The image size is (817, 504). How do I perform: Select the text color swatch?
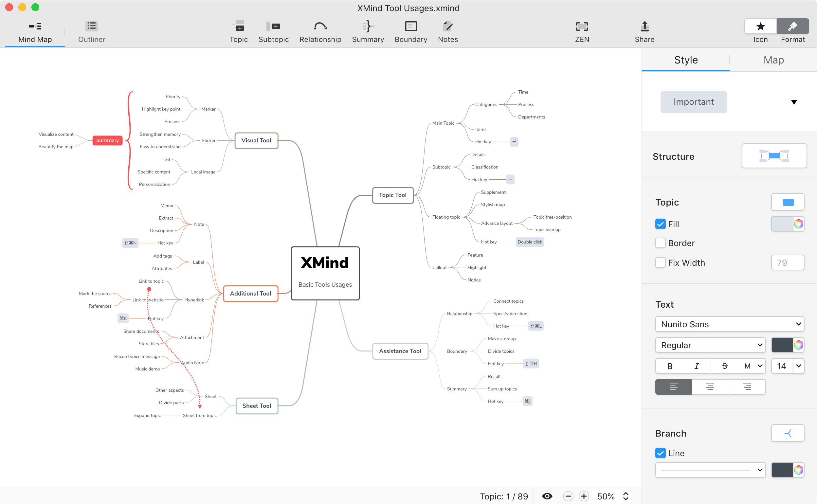(781, 345)
